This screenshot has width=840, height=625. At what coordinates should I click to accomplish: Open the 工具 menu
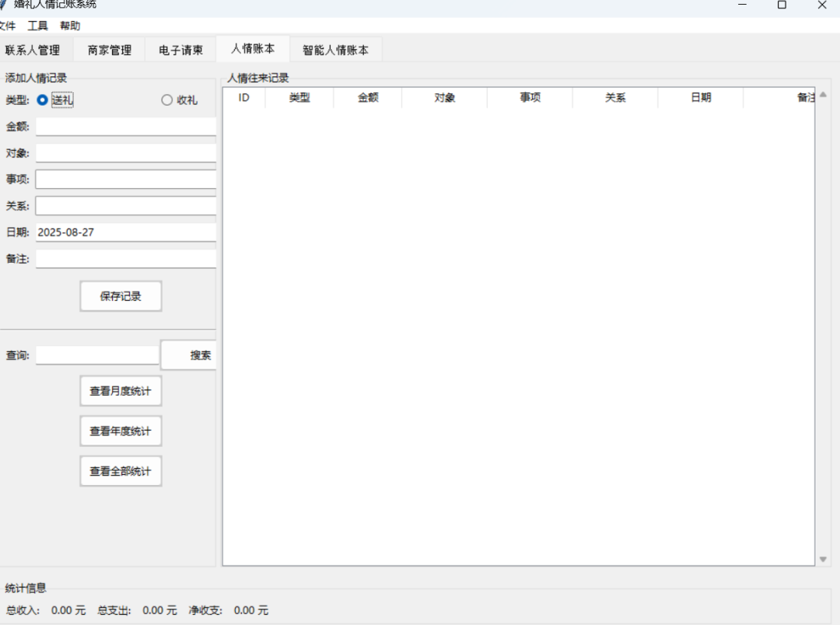coord(37,26)
